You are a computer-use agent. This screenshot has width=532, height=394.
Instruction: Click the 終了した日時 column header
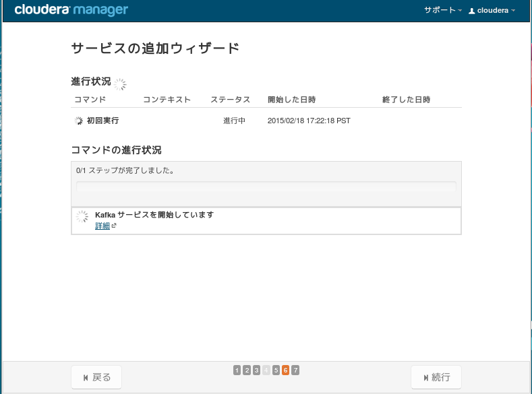pos(406,100)
